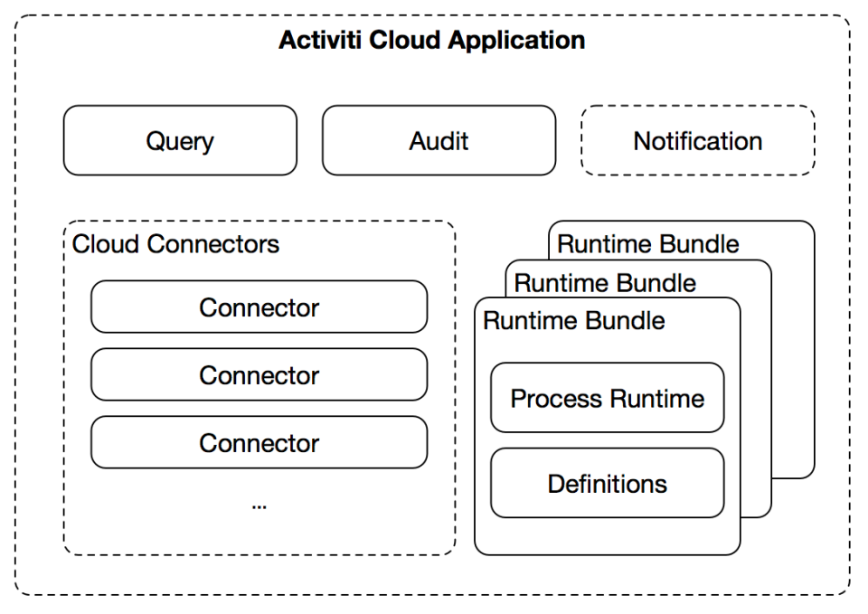The image size is (868, 614).
Task: Click the Query box
Action: [x=181, y=141]
